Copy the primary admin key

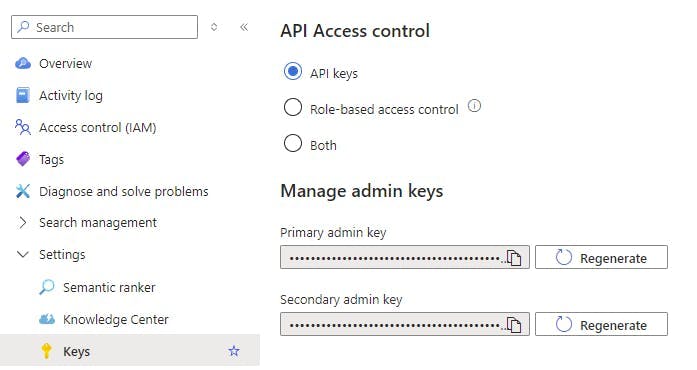pyautogui.click(x=514, y=257)
